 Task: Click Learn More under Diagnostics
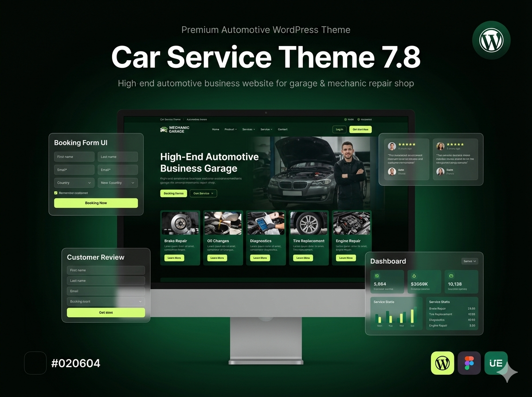click(260, 258)
